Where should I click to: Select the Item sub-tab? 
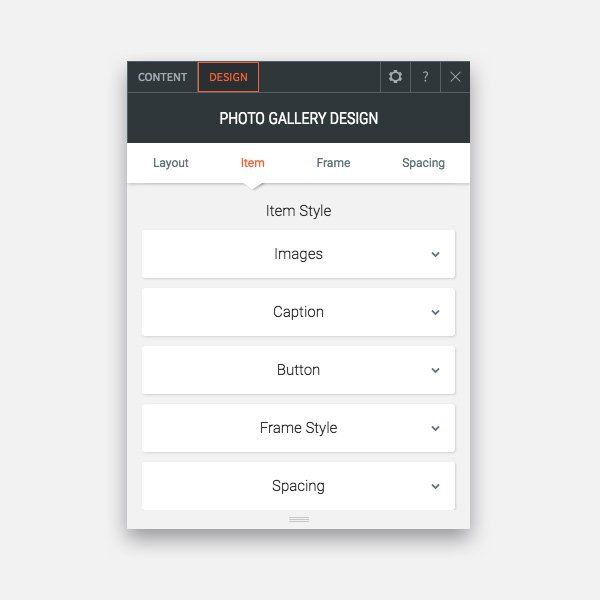253,163
